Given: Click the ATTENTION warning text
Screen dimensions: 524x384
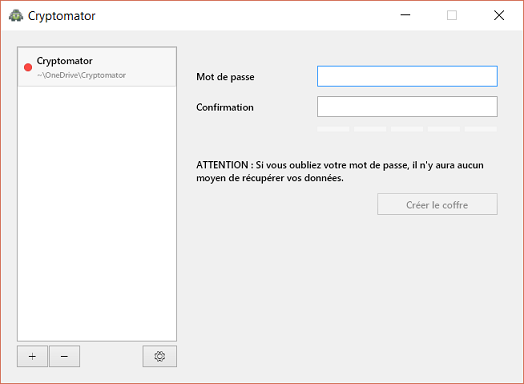Looking at the screenshot, I should click(x=340, y=171).
